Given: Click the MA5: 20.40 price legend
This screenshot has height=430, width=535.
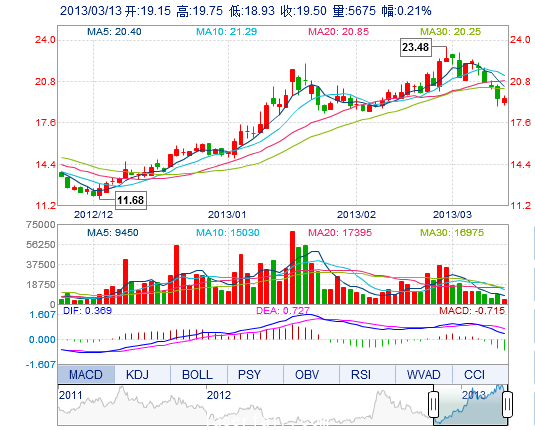Looking at the screenshot, I should [114, 32].
